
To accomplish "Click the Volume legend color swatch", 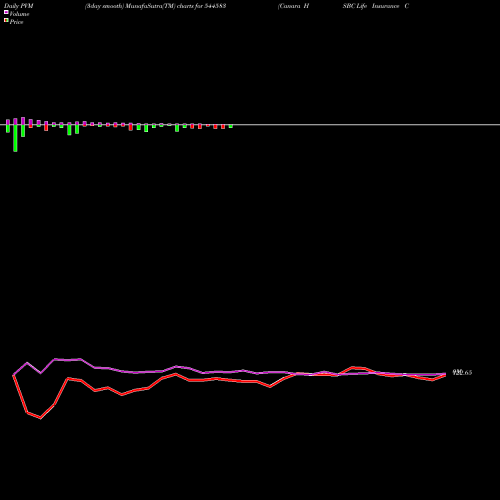I will click(6, 12).
